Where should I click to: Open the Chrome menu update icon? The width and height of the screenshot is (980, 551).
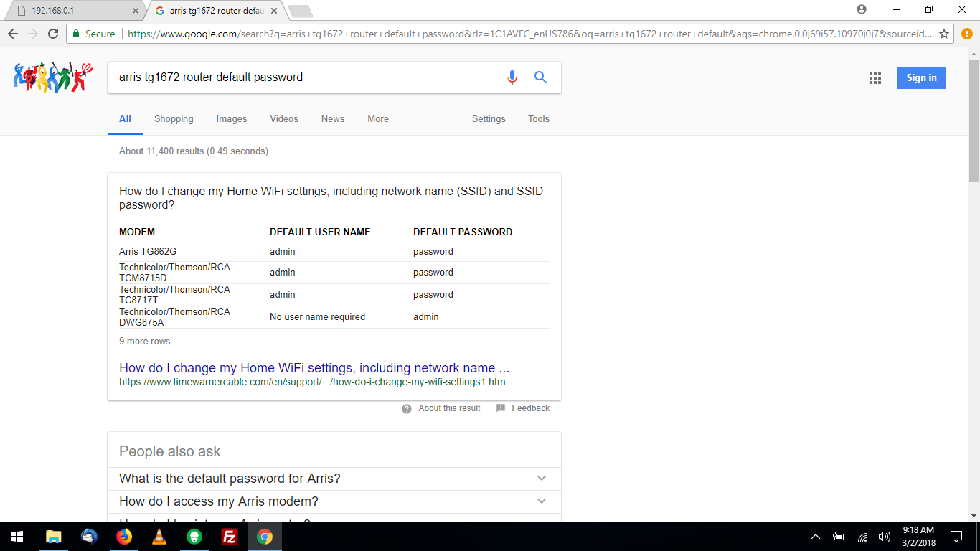click(x=966, y=34)
